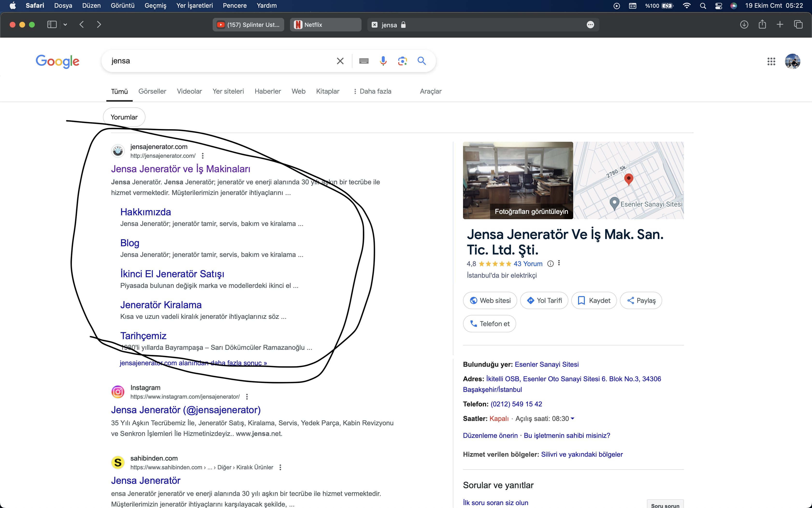Open the Dosya menu
The image size is (812, 508).
[63, 6]
